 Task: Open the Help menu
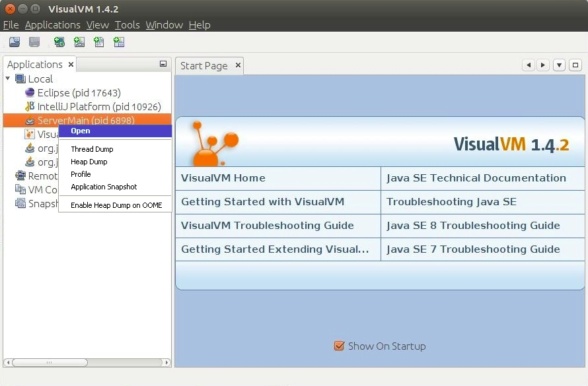pyautogui.click(x=200, y=24)
